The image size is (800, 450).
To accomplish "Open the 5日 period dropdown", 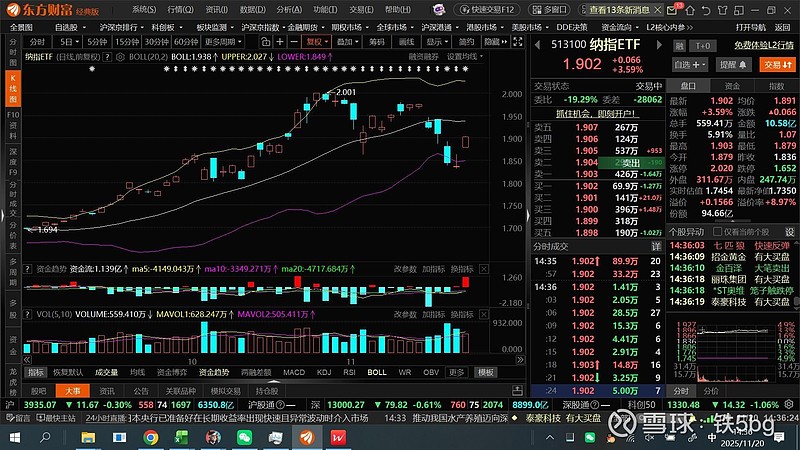I will (x=69, y=42).
